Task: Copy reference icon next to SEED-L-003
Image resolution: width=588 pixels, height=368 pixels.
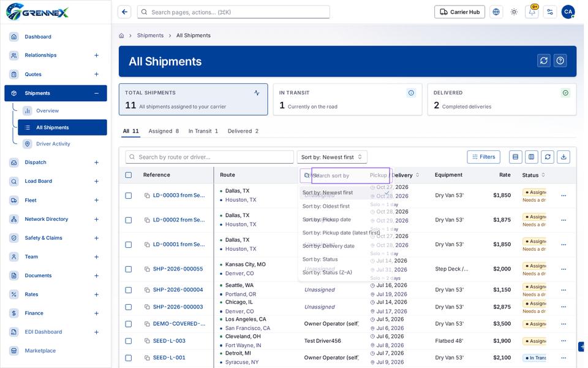Action: click(x=147, y=341)
